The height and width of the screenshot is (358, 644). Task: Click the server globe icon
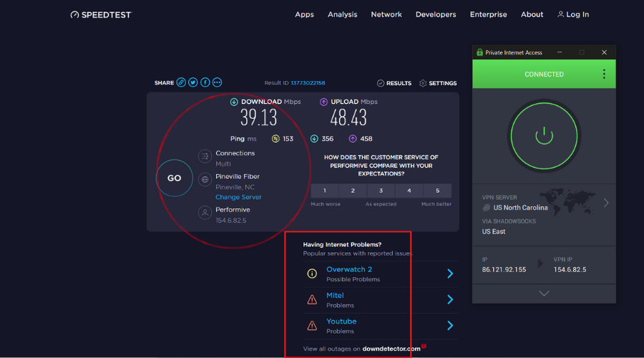point(205,180)
